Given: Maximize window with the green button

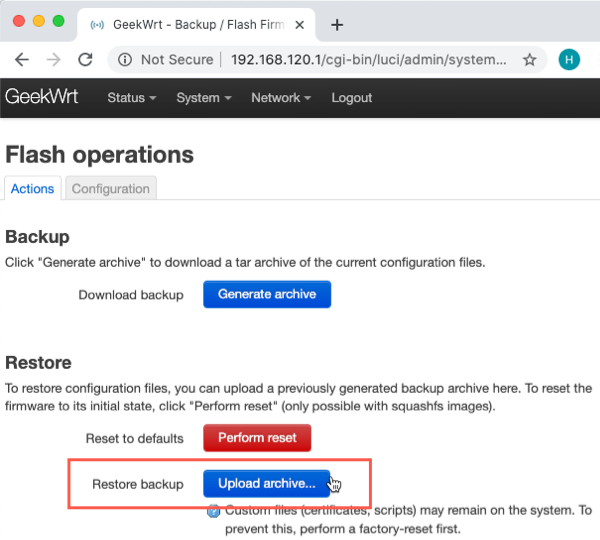Looking at the screenshot, I should [59, 21].
